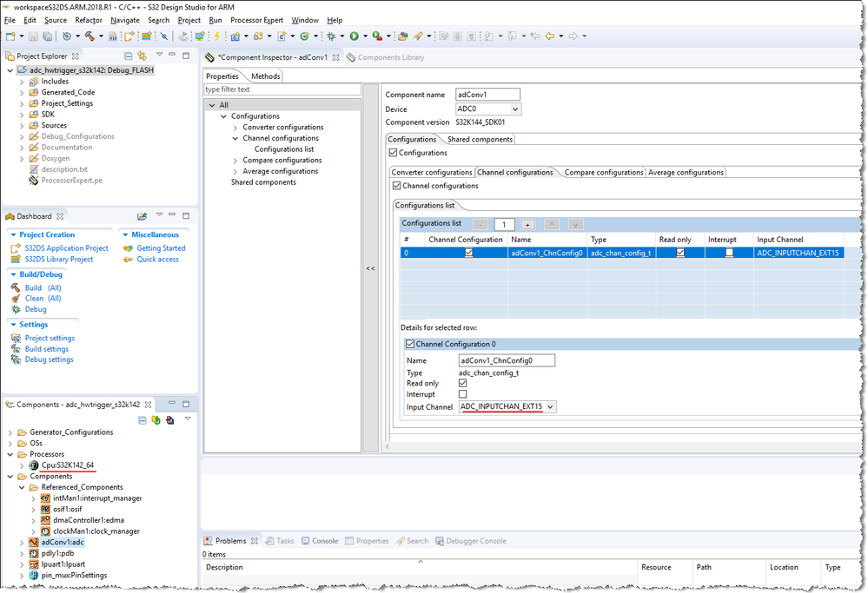Collapse the Referenced_Components folder
868x593 pixels.
(x=22, y=487)
